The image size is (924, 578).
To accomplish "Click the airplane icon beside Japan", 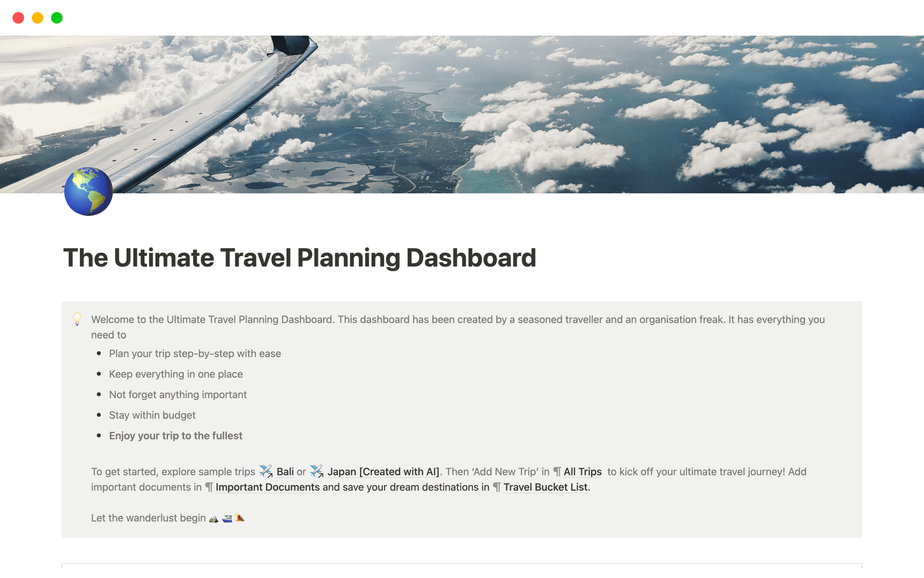I will 316,471.
